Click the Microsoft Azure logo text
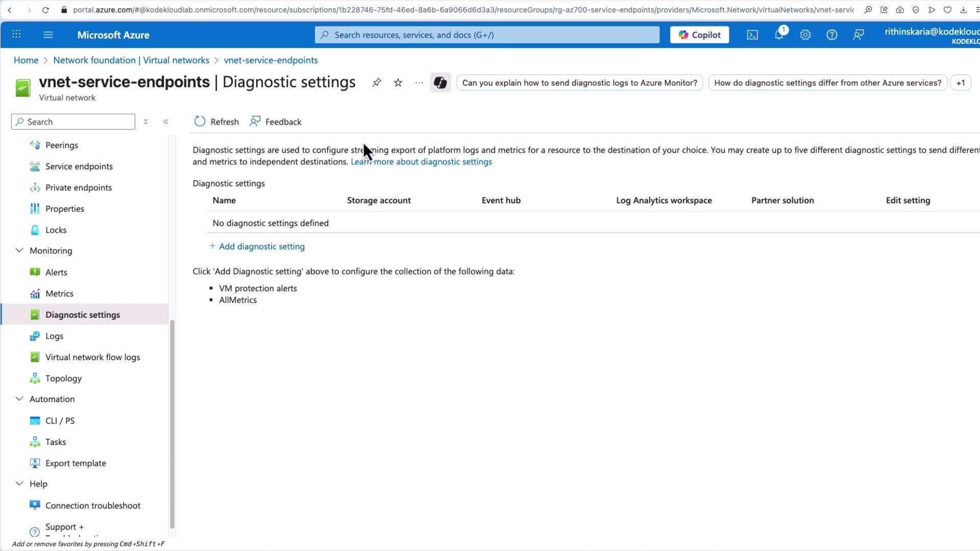The width and height of the screenshot is (980, 551). pyautogui.click(x=113, y=35)
